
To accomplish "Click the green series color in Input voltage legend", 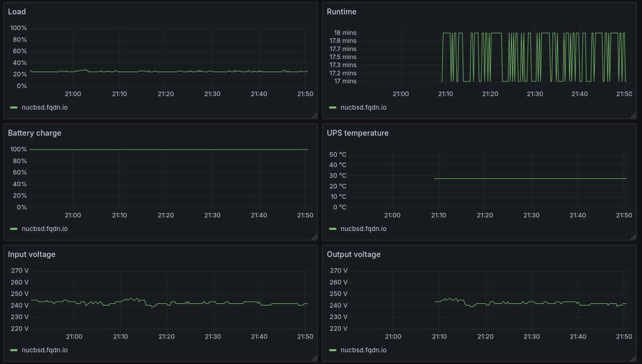I will [x=14, y=350].
